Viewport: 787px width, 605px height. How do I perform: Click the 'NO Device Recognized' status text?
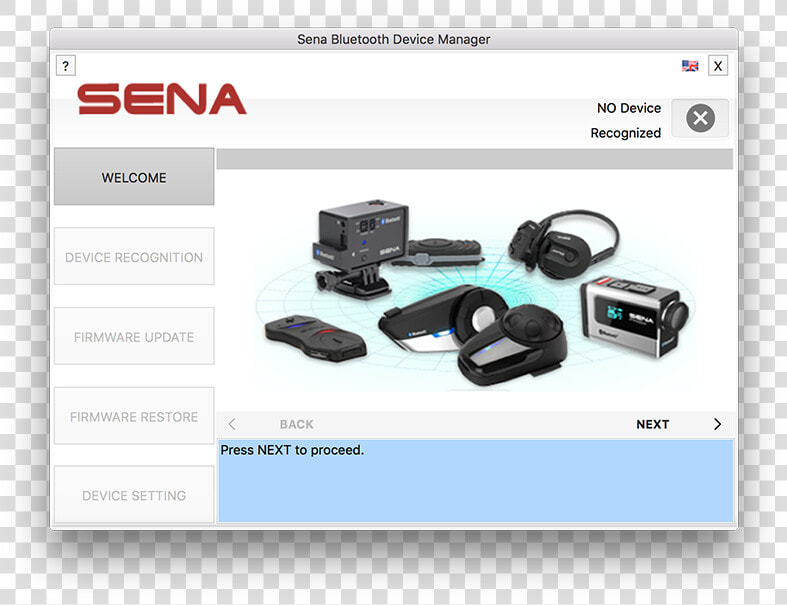tap(626, 120)
